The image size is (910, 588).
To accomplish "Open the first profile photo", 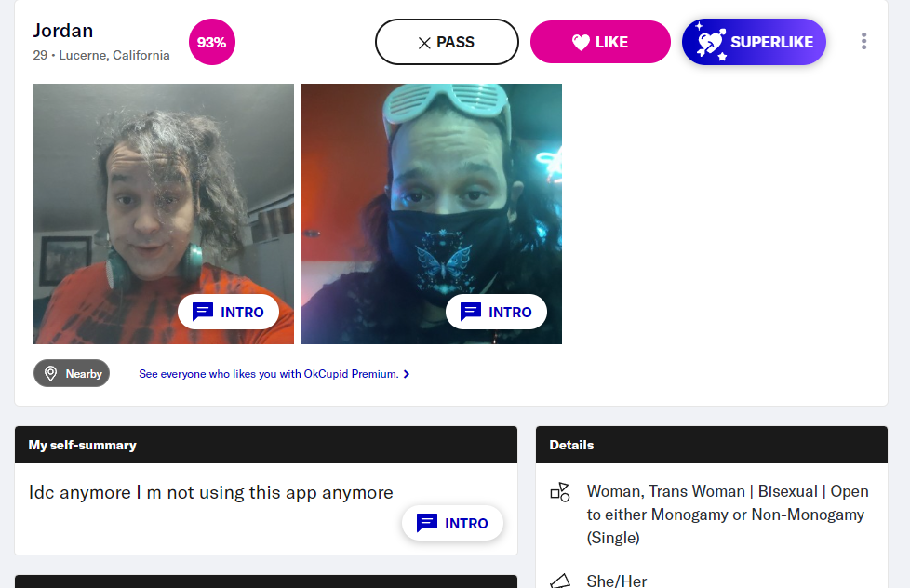I will point(164,214).
